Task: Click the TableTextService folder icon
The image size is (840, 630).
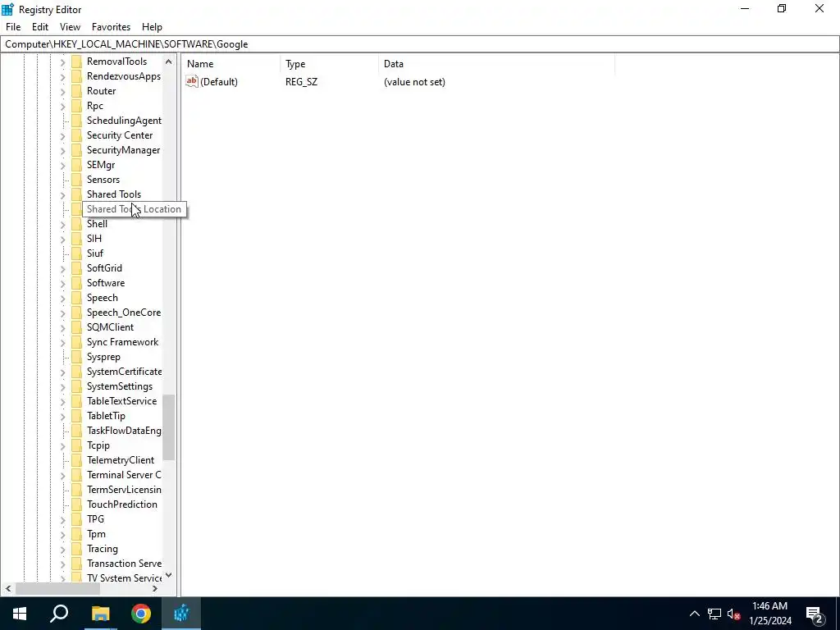Action: (76, 400)
